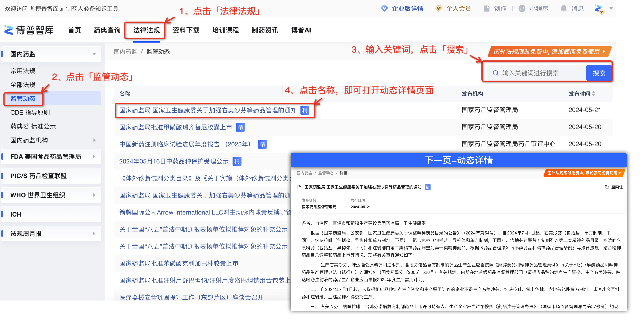Open 注射用舒巴坦钠 组合包装 link
This screenshot has width=644, height=335.
[x=205, y=280]
